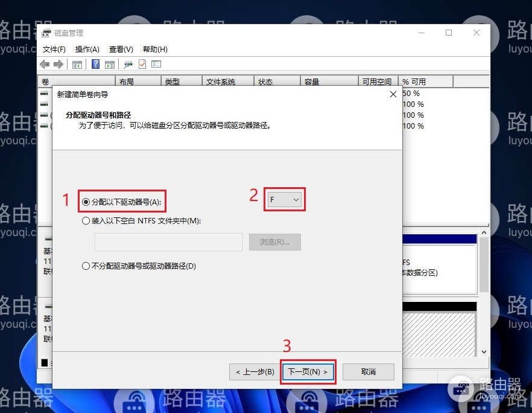
Task: Click the settings checklist view toolbar icon
Action: tap(156, 64)
